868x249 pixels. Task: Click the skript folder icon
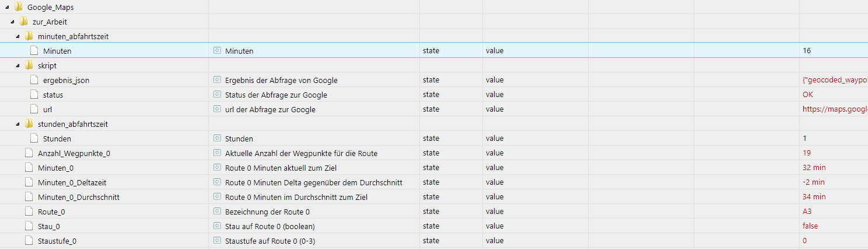click(29, 65)
